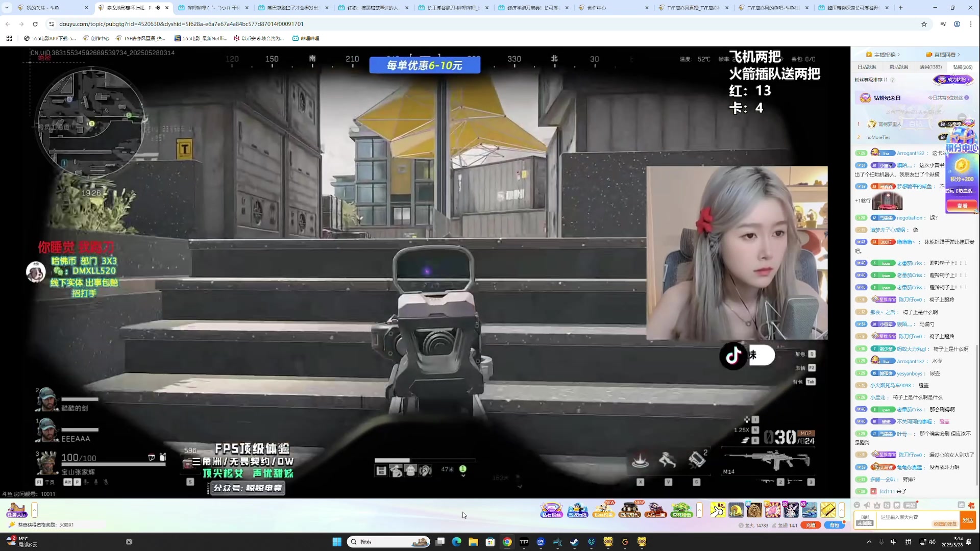Mute the Douyu stream tab audio
The width and height of the screenshot is (980, 551).
point(158,8)
